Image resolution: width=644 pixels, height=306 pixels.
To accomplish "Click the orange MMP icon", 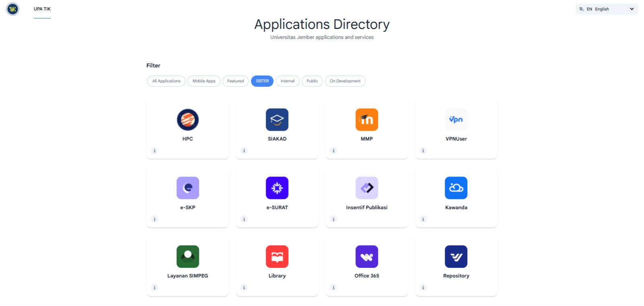I will (x=367, y=120).
